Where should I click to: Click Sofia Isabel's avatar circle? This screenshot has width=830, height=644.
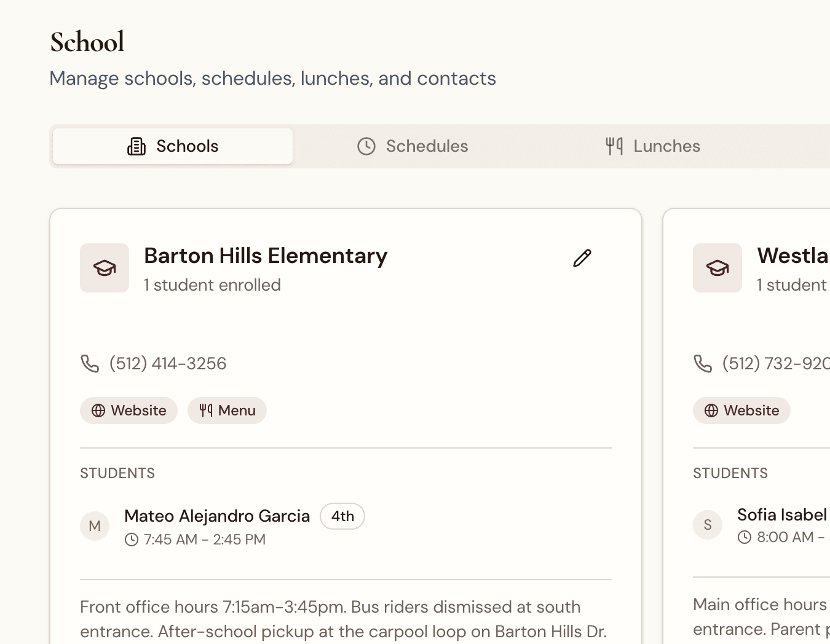(708, 525)
